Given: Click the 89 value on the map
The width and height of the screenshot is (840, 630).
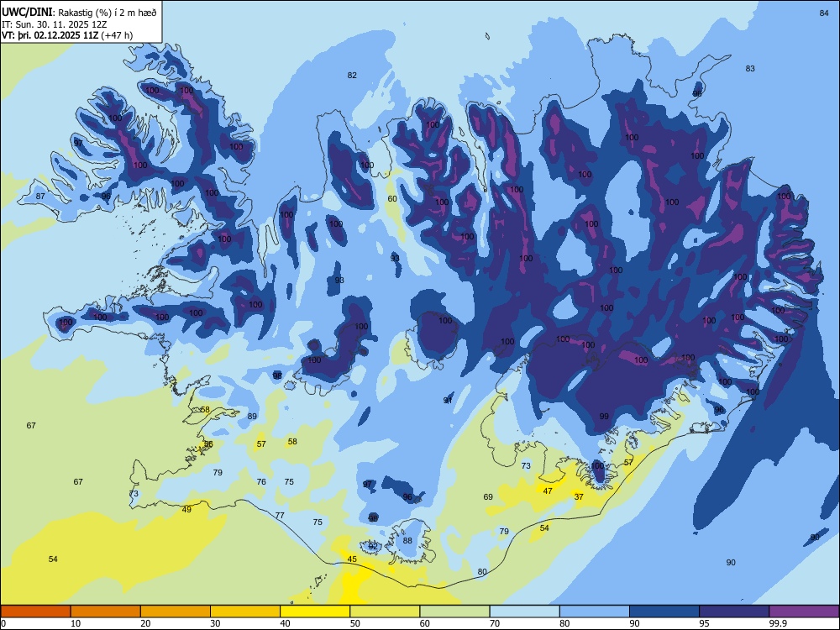Looking at the screenshot, I should 252,417.
